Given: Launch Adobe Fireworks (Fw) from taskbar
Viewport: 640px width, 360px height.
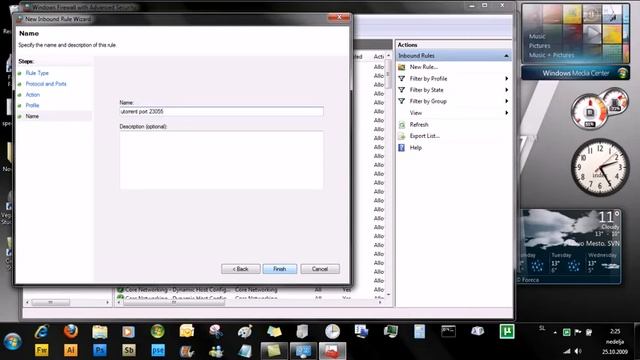Looking at the screenshot, I should (42, 350).
